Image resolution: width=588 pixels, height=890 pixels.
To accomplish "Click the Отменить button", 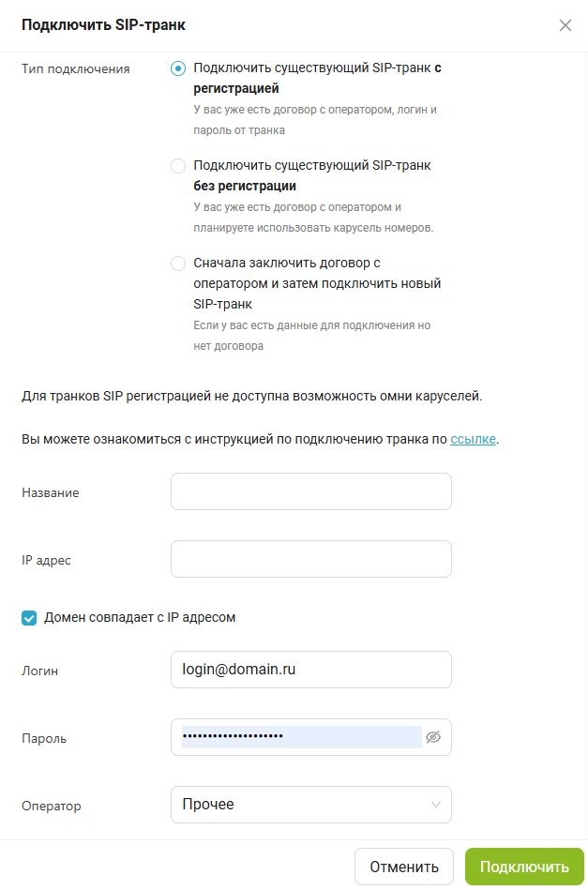I will click(x=404, y=867).
